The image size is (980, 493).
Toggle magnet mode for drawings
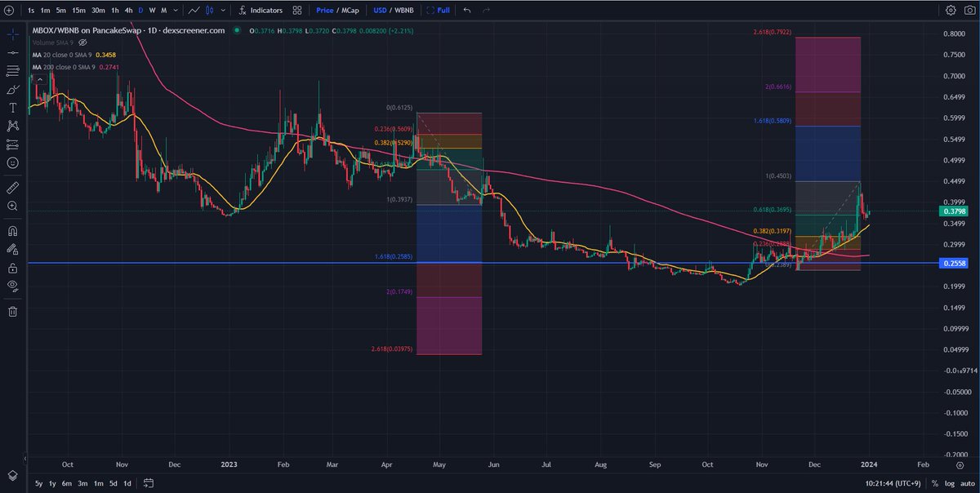click(x=12, y=231)
